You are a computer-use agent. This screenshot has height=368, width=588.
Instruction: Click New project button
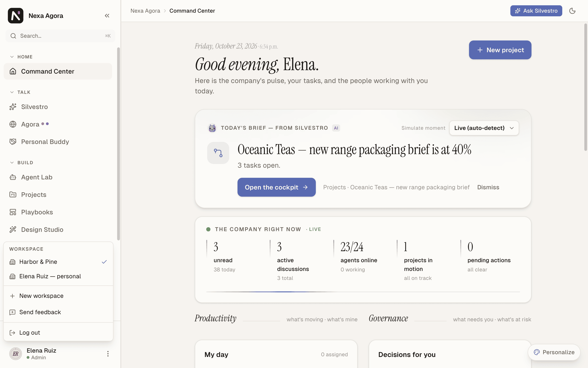click(x=500, y=50)
